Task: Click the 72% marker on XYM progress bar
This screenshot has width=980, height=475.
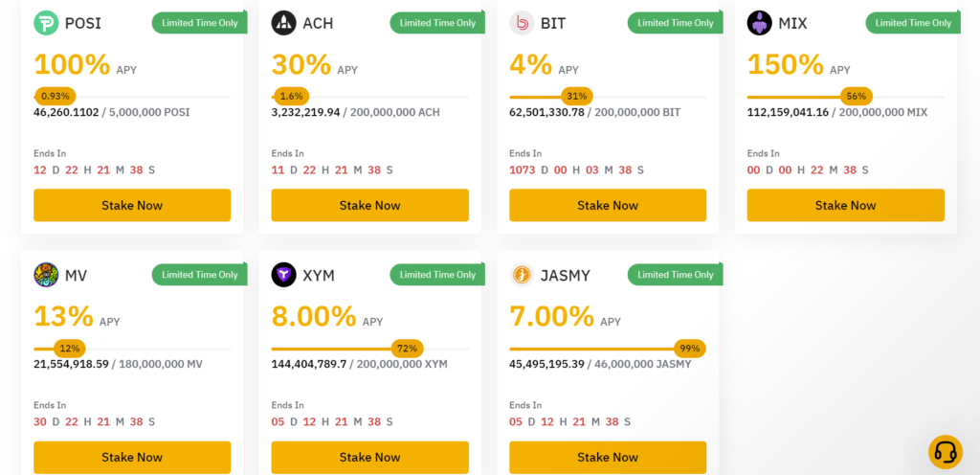Action: (x=407, y=349)
